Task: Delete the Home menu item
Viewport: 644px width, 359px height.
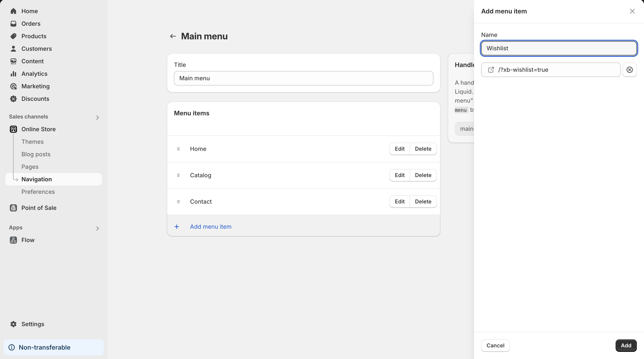Action: coord(423,149)
